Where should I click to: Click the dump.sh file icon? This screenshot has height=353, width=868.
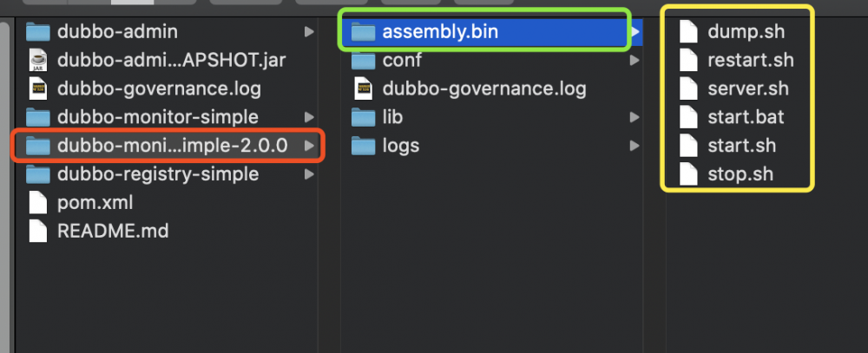click(688, 32)
